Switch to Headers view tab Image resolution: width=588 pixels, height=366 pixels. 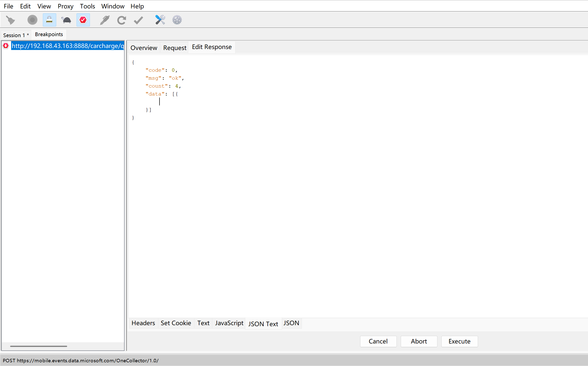click(x=143, y=323)
